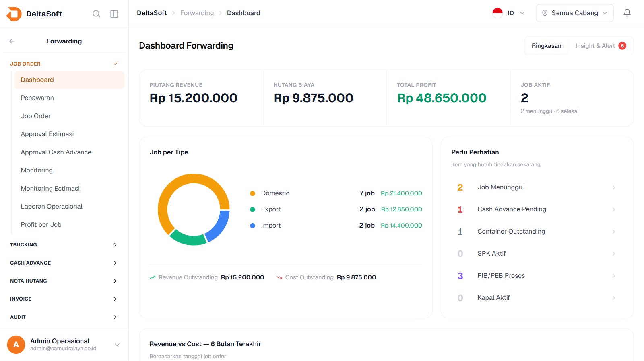644x361 pixels.
Task: Click the blue Import legend dot
Action: [252, 226]
